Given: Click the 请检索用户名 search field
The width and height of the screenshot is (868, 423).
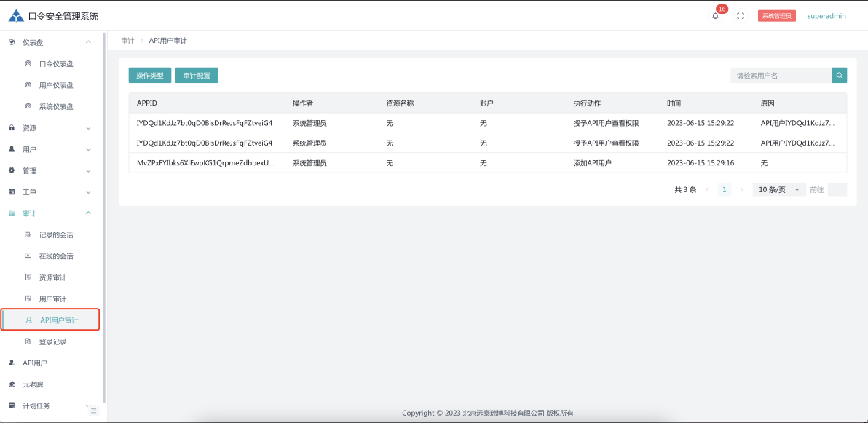Looking at the screenshot, I should pyautogui.click(x=781, y=75).
